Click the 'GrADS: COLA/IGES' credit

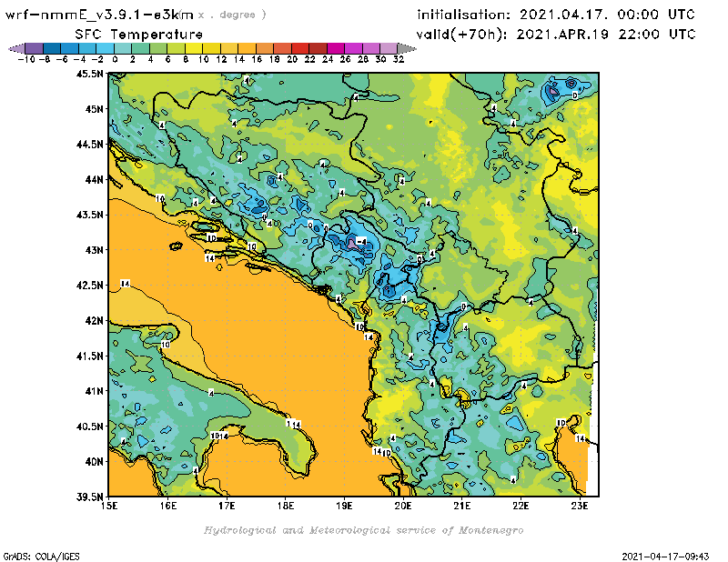pos(41,556)
